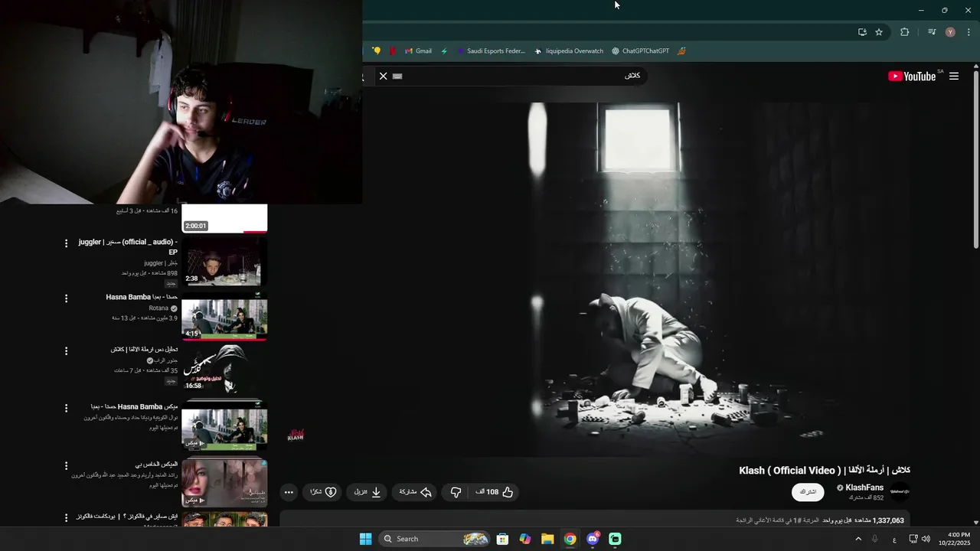980x551 pixels.
Task: Open Microsoft Store from the taskbar
Action: coord(502,539)
